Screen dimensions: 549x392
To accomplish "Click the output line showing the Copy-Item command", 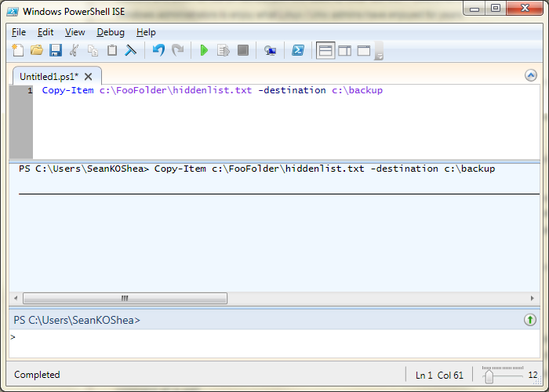I will (x=257, y=169).
